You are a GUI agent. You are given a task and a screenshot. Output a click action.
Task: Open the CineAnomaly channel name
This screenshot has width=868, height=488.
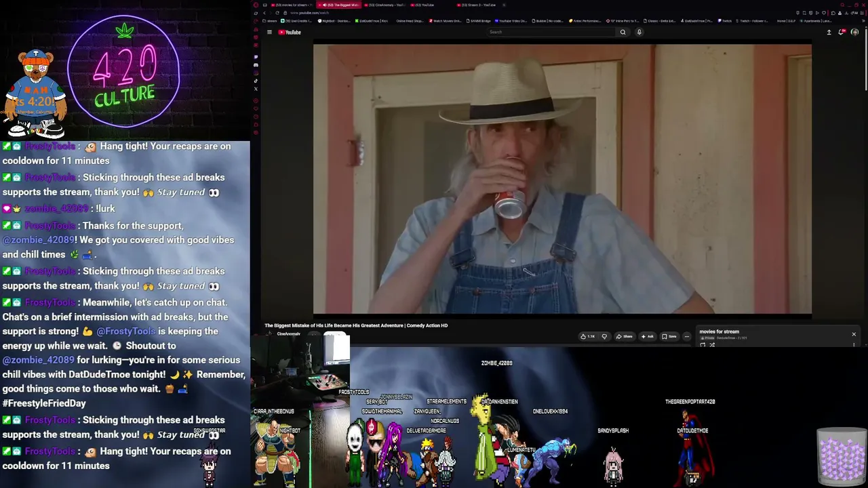[288, 333]
